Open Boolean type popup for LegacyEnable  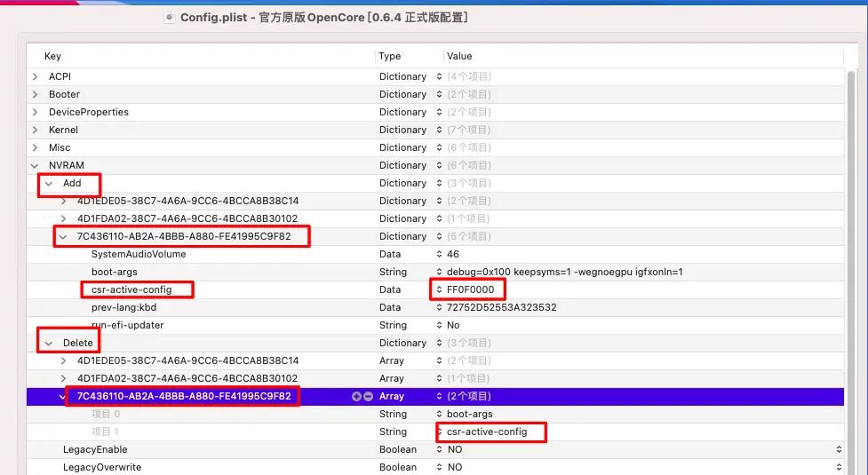[x=439, y=449]
